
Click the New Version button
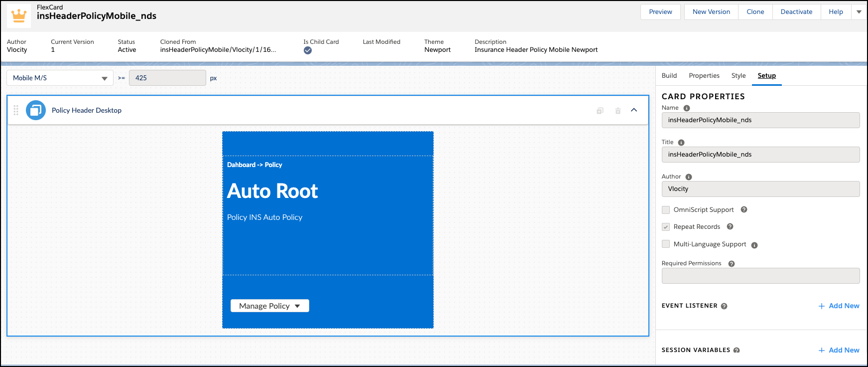pyautogui.click(x=711, y=12)
